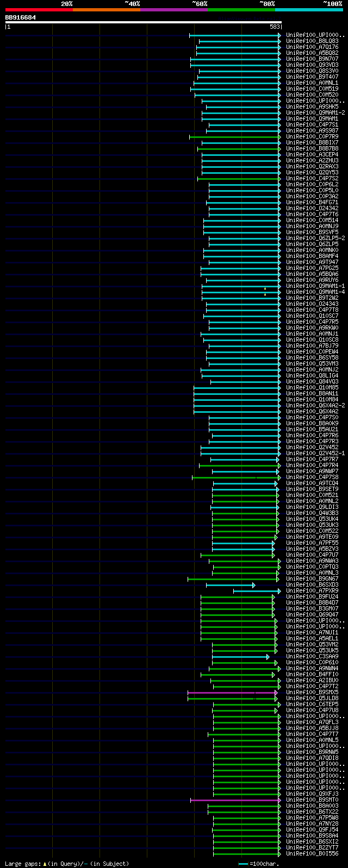Click the purple alignment bar for UniRef100_B9SMX5
This screenshot has height=868, width=348.
click(x=233, y=693)
